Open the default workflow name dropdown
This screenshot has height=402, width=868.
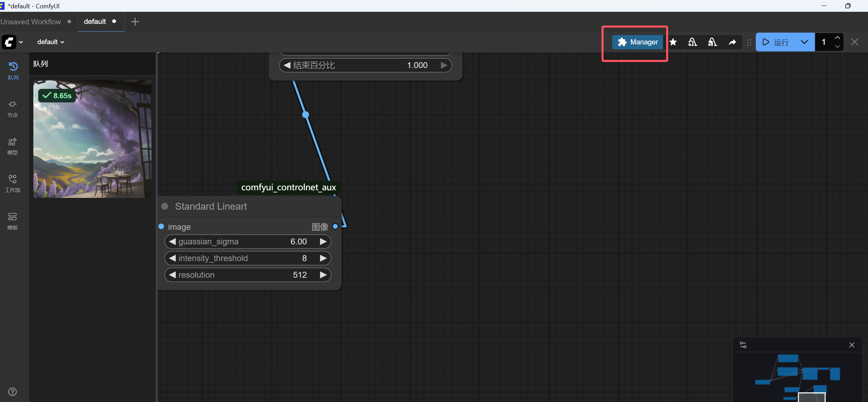click(51, 42)
